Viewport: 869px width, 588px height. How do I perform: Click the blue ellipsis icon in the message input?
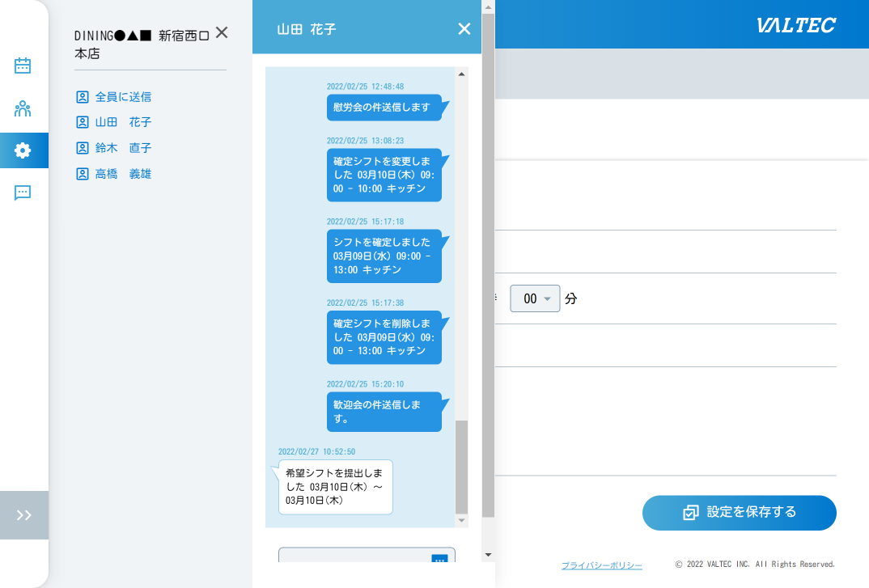click(438, 560)
